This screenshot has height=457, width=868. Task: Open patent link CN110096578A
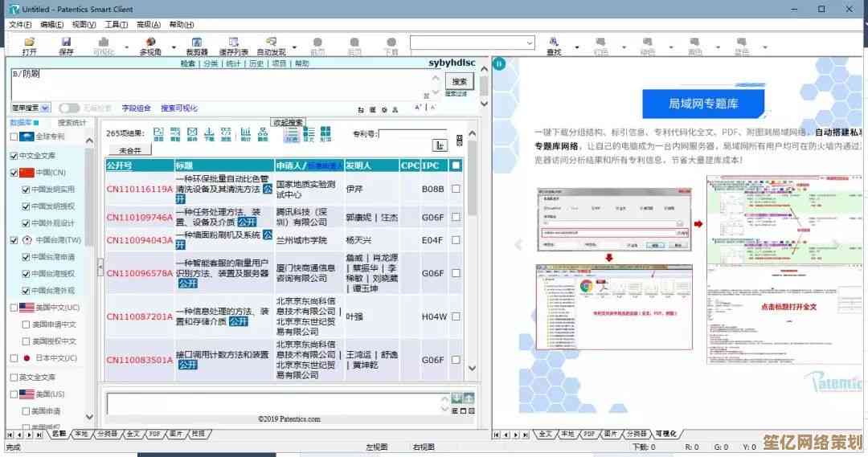pos(139,273)
